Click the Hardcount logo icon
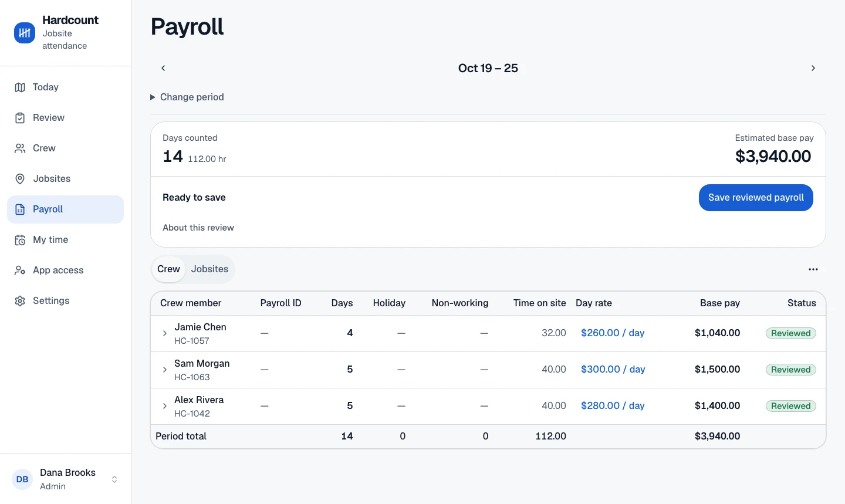The image size is (845, 504). 25,33
